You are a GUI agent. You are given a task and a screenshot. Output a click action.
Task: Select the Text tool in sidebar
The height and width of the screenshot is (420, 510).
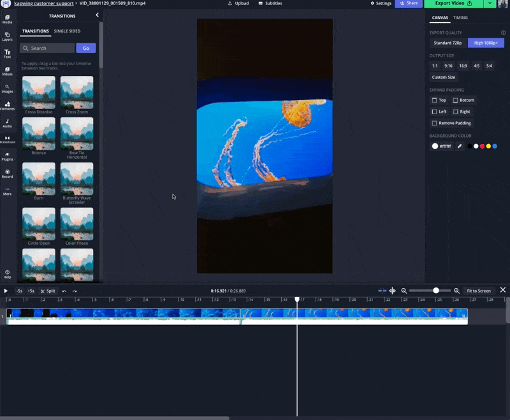[7, 54]
